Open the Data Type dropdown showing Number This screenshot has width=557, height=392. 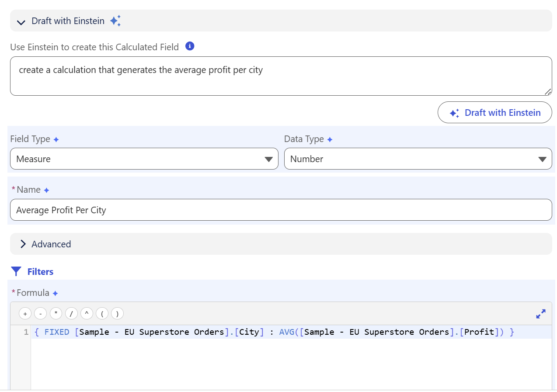pyautogui.click(x=418, y=159)
